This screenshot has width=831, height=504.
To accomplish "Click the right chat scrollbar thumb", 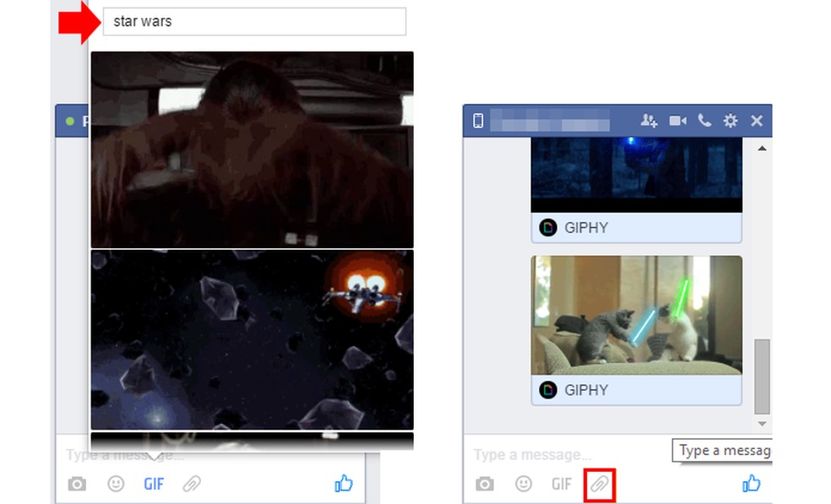I will (762, 377).
